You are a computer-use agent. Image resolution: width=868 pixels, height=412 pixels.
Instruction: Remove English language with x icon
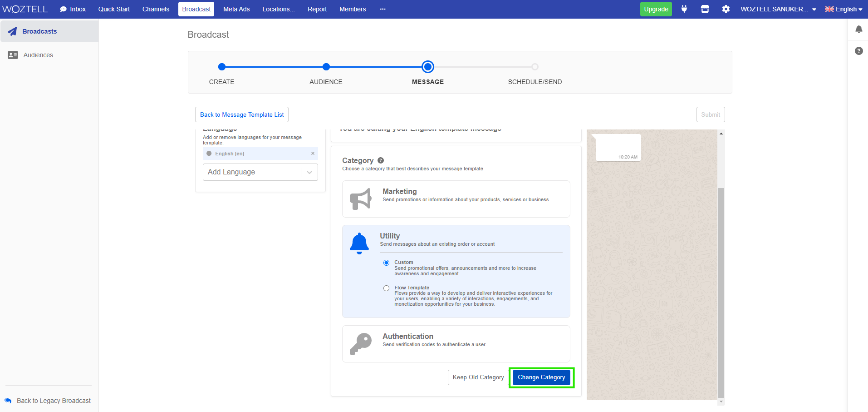313,154
